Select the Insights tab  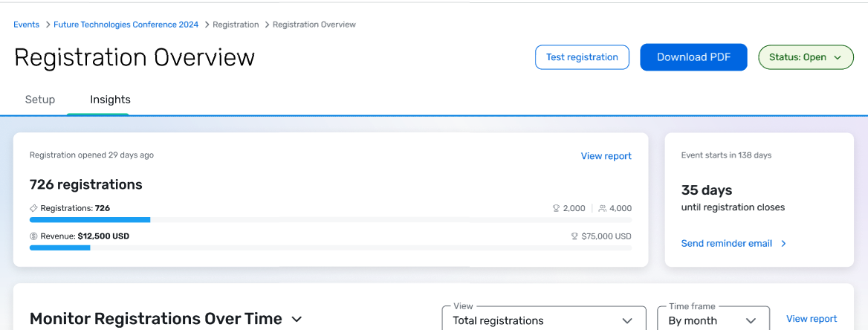(x=110, y=100)
